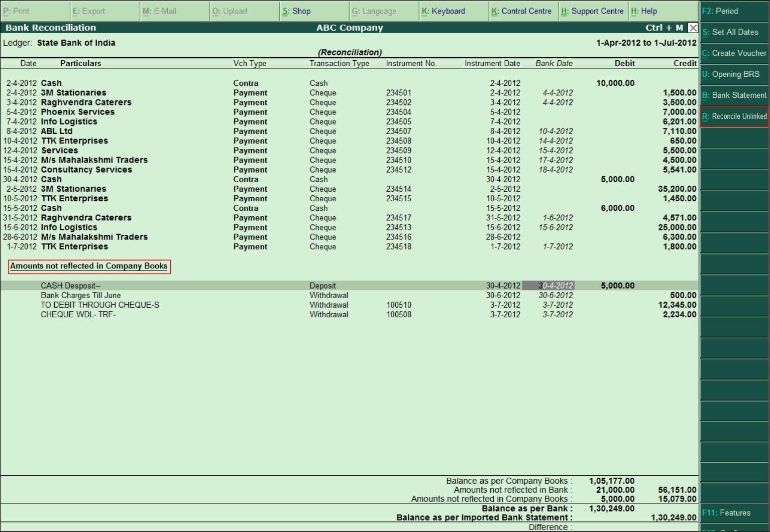Click the Instrument No. column header

(411, 63)
